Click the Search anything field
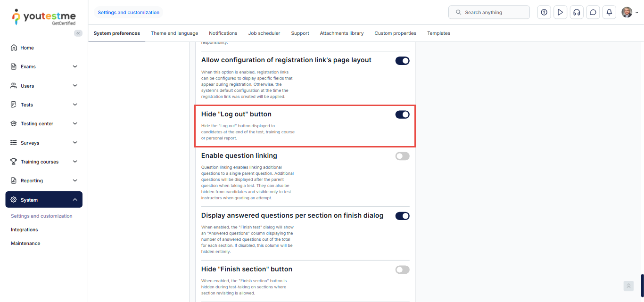Screen dimensions: 644x302 (x=489, y=12)
